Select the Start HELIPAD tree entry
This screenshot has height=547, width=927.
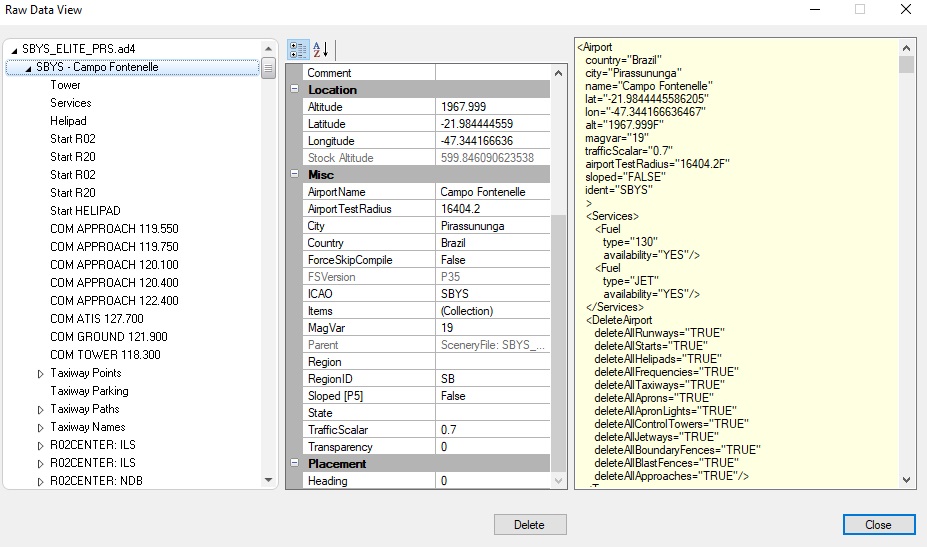pos(85,211)
